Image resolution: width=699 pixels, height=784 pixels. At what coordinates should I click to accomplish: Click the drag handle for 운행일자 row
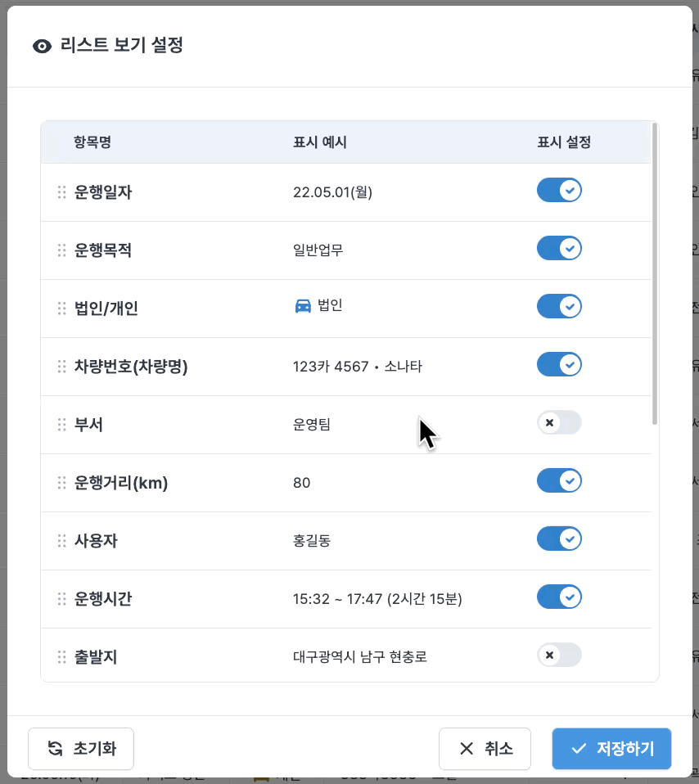[x=61, y=192]
